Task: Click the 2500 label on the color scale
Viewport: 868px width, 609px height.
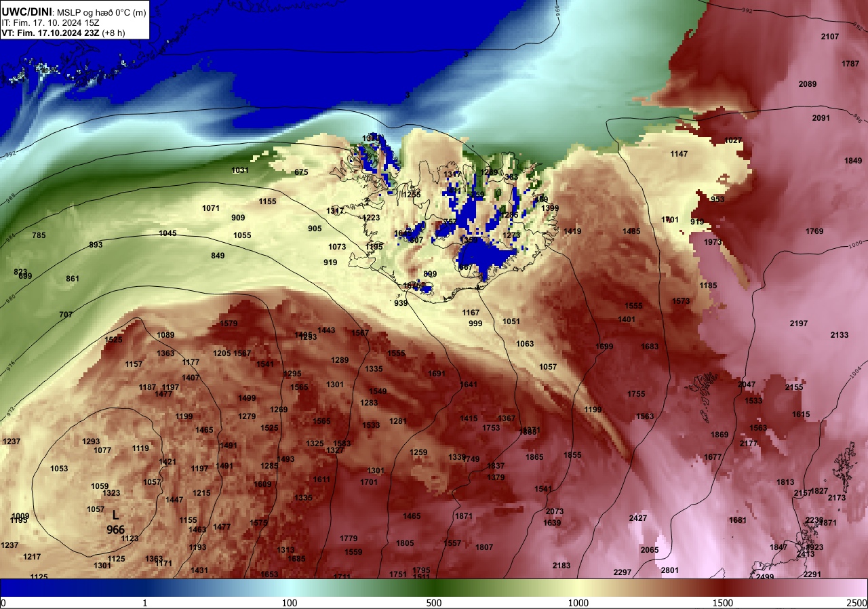Action: 857,603
